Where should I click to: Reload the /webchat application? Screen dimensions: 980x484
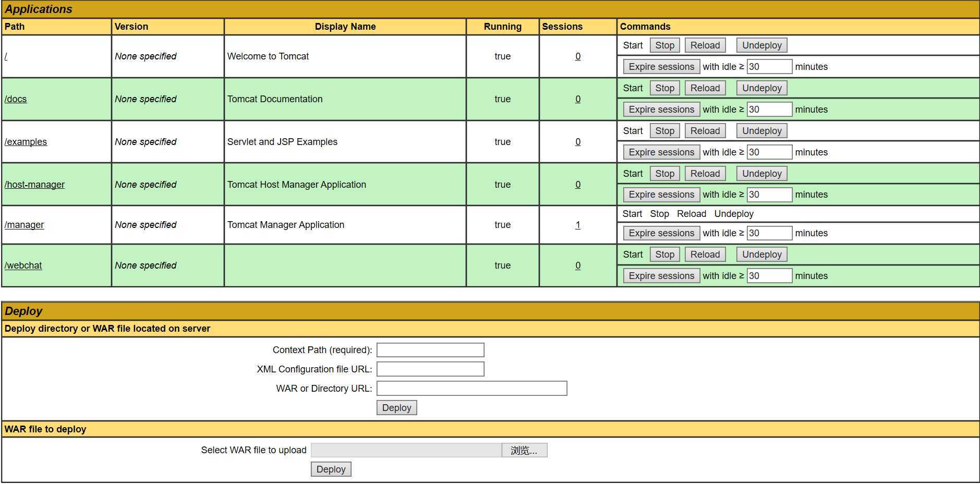(x=705, y=255)
